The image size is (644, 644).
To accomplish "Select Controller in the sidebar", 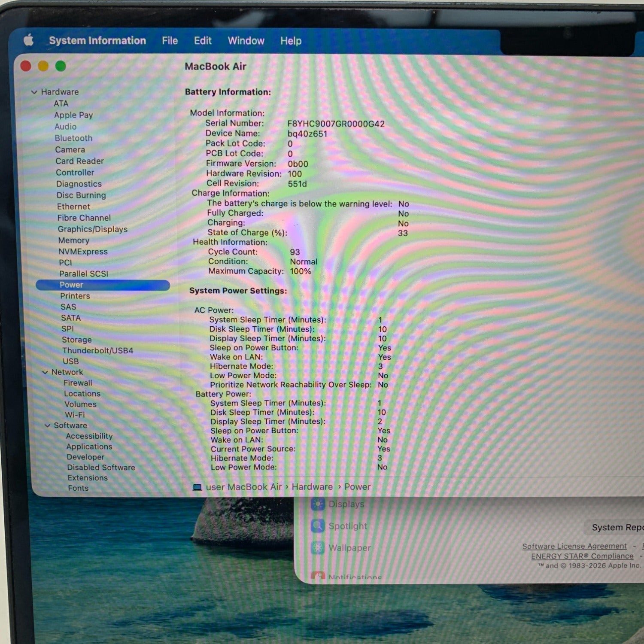I will (75, 173).
